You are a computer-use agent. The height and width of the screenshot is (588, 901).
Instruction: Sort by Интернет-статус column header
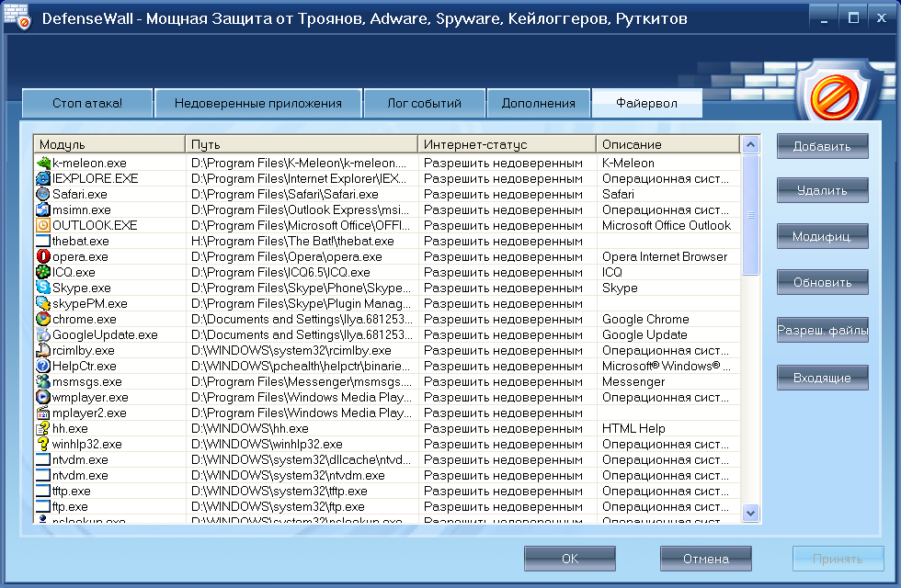pyautogui.click(x=507, y=145)
